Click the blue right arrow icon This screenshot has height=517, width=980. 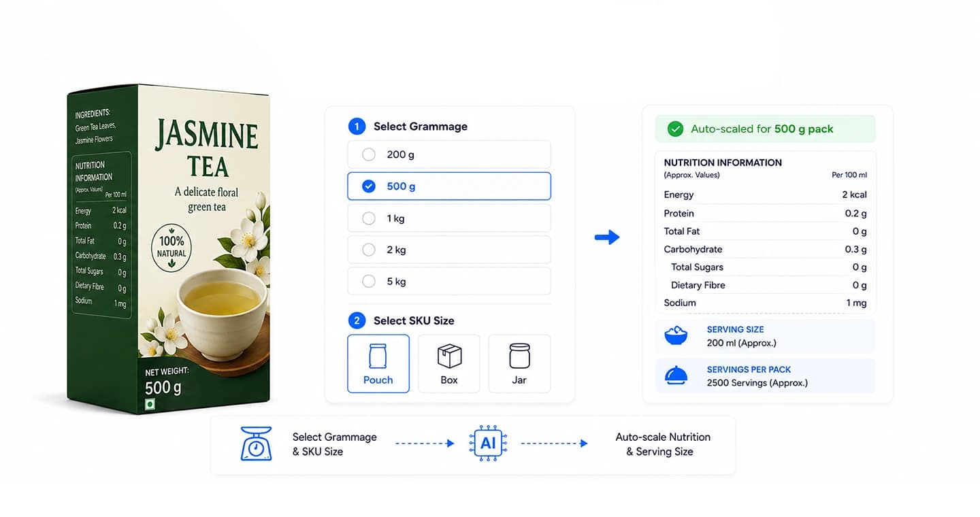607,237
